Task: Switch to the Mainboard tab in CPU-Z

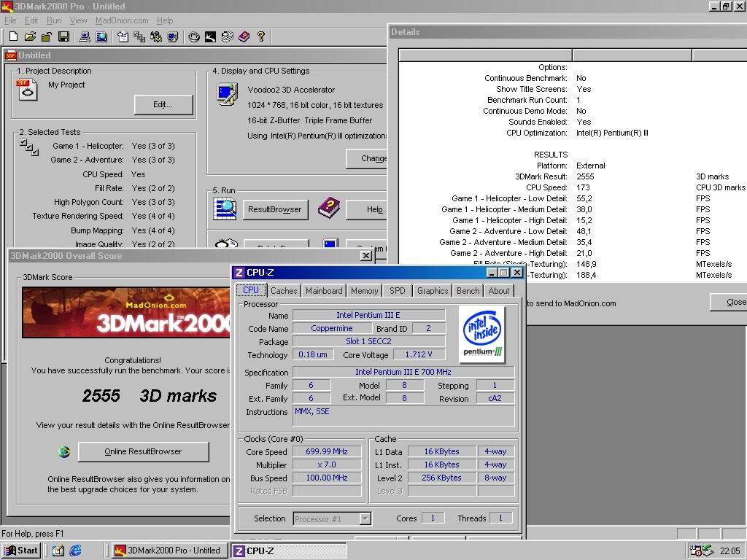Action: click(x=324, y=291)
